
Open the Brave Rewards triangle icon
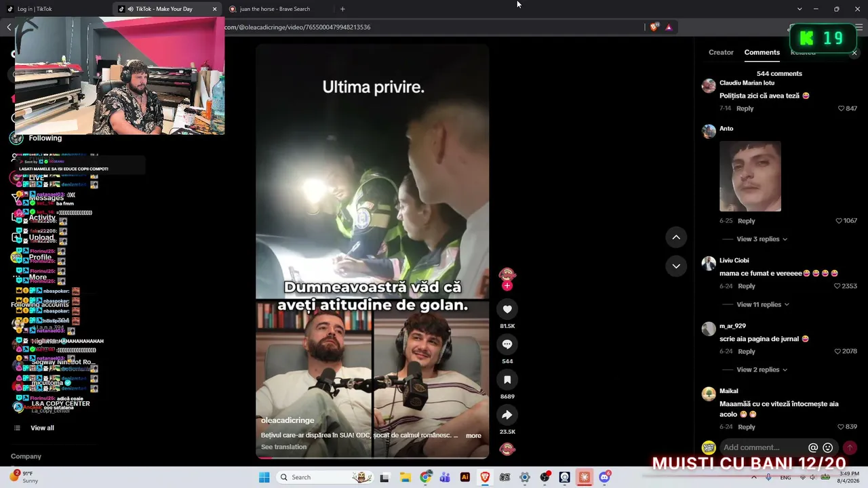pyautogui.click(x=669, y=27)
